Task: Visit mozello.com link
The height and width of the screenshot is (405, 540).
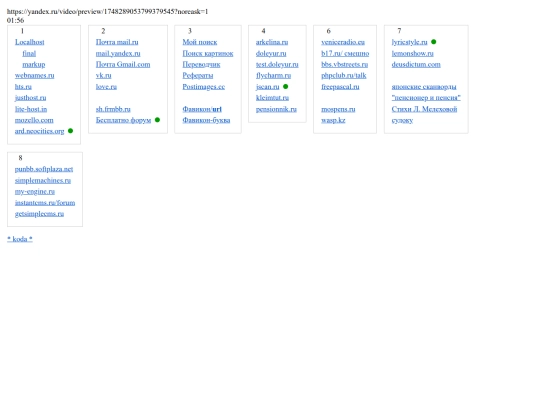Action: coord(34,120)
